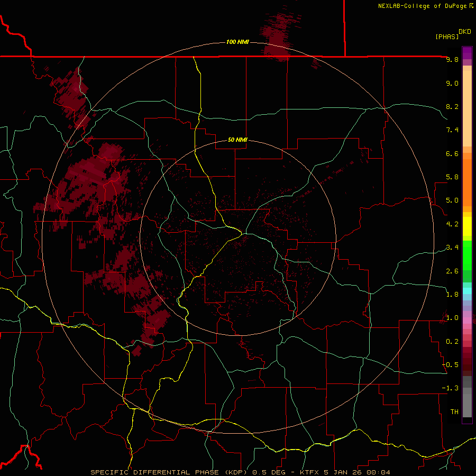Click the [PHAS] legend heading
Image resolution: width=476 pixels, height=476 pixels.
[447, 36]
